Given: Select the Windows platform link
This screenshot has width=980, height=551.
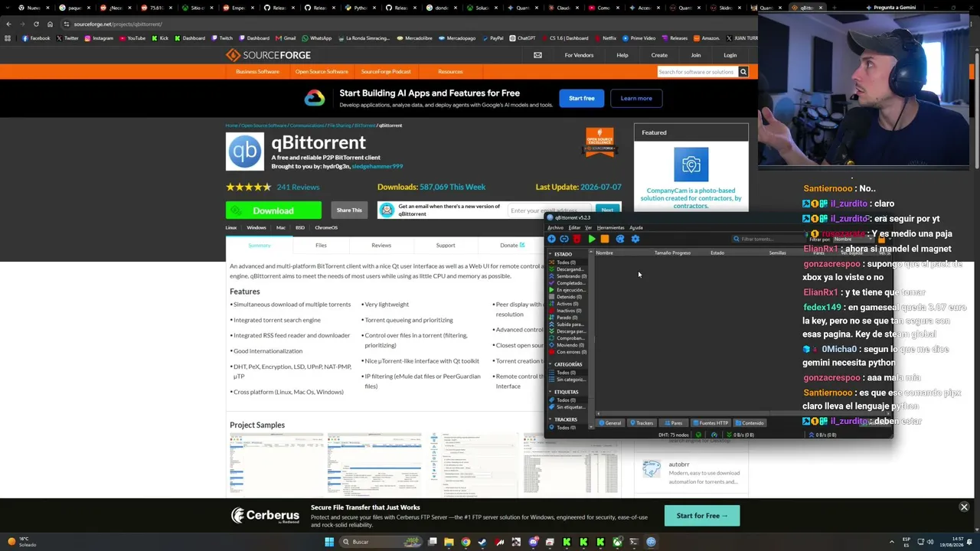Looking at the screenshot, I should [x=256, y=227].
